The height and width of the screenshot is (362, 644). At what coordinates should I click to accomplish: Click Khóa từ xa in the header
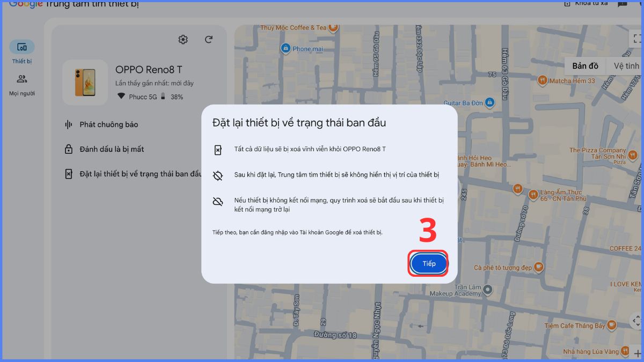point(586,4)
